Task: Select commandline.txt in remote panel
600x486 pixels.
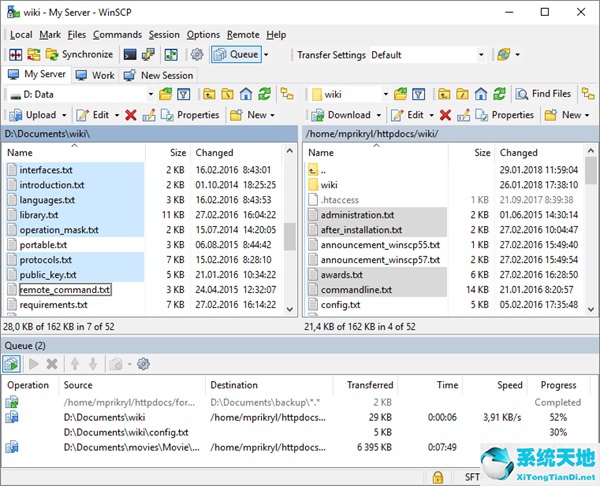Action: click(x=356, y=290)
